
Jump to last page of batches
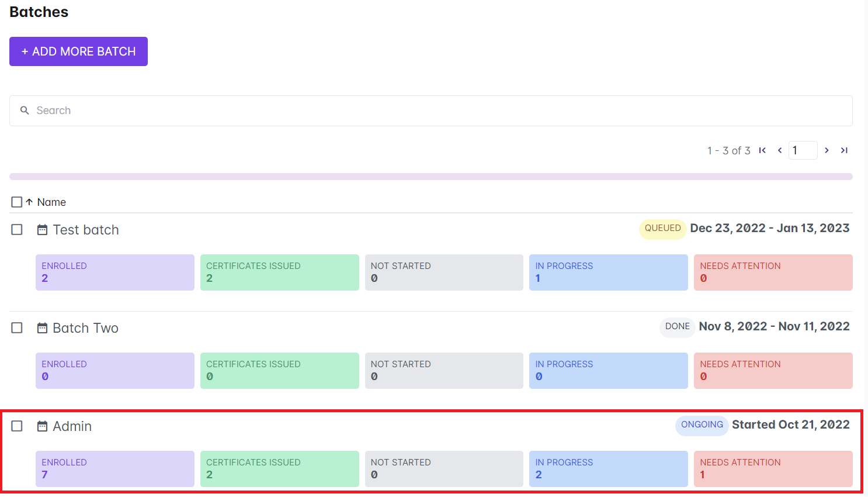click(844, 150)
